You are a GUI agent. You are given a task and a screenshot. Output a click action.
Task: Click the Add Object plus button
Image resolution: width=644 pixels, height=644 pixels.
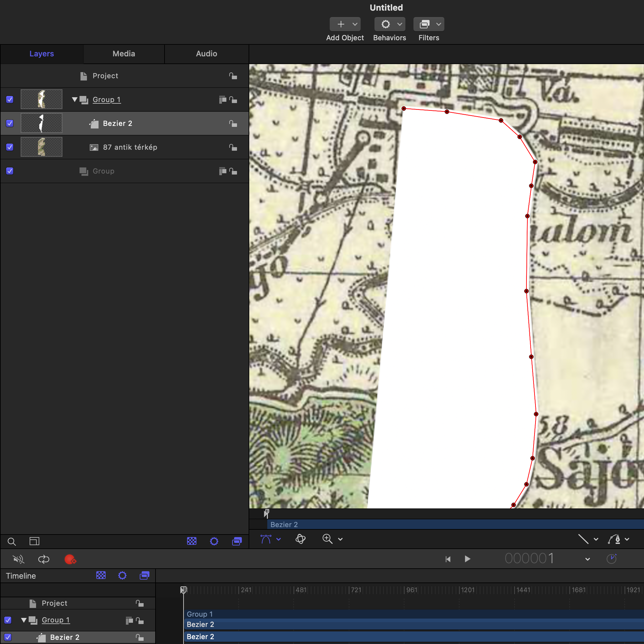tap(341, 24)
